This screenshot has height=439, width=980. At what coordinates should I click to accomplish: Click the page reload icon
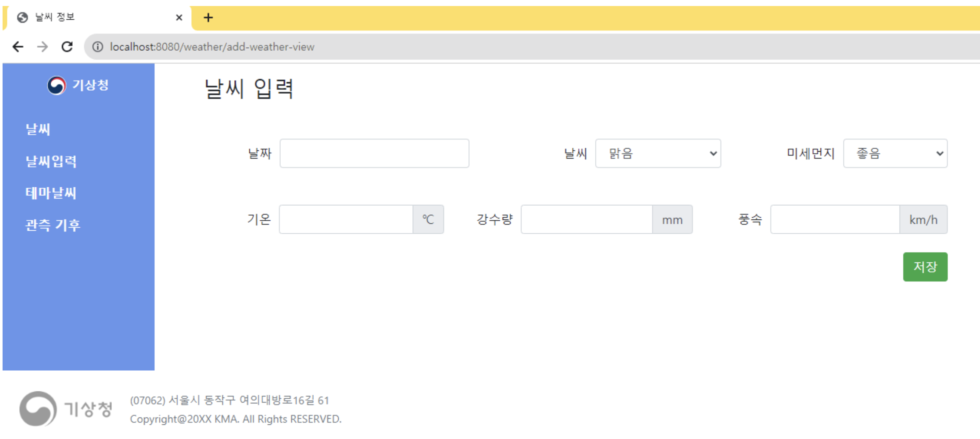[67, 47]
